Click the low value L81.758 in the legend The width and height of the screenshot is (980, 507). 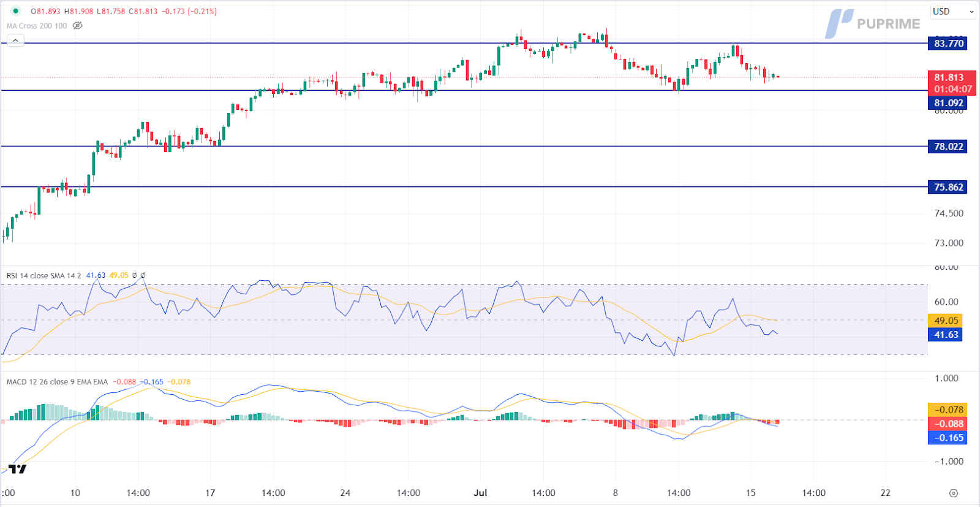pos(111,11)
